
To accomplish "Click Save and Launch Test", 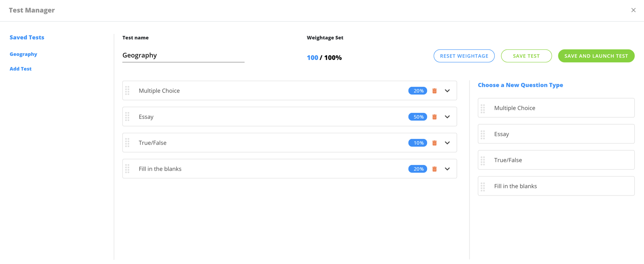I will (596, 56).
